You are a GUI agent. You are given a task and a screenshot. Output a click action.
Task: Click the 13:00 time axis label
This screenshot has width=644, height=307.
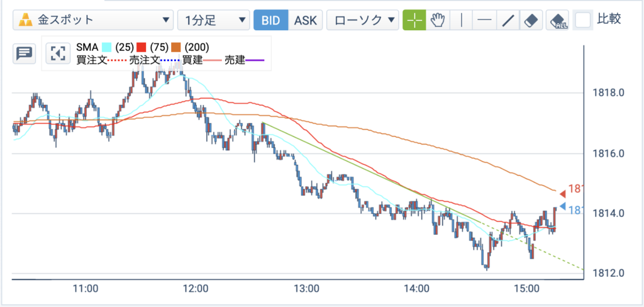307,289
